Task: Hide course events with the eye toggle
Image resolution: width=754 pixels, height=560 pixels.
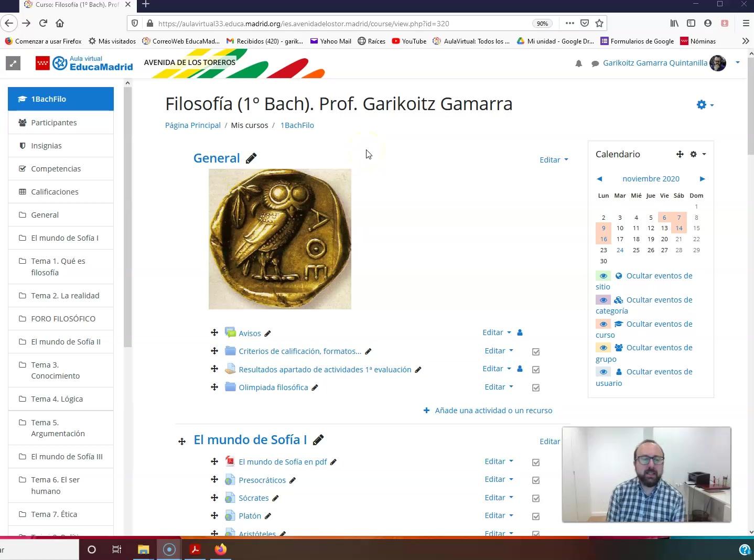Action: [604, 324]
